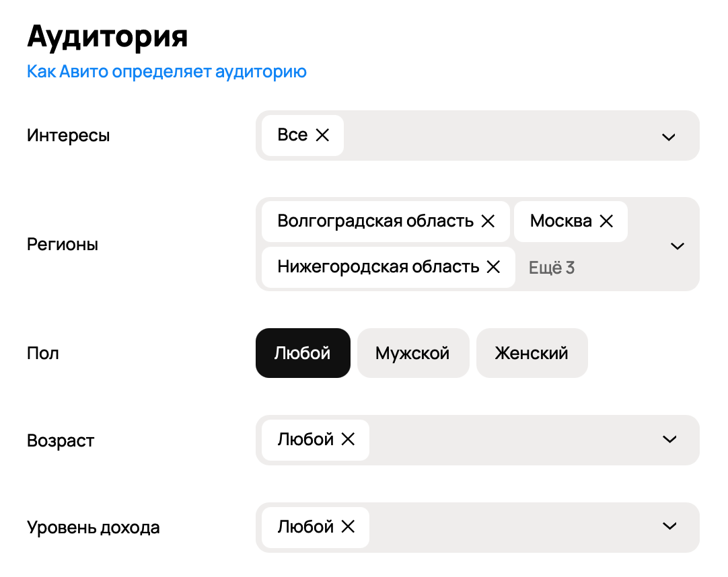Screen dimensions: 728x577
Task: Keep gender as "Любой"
Action: point(303,352)
